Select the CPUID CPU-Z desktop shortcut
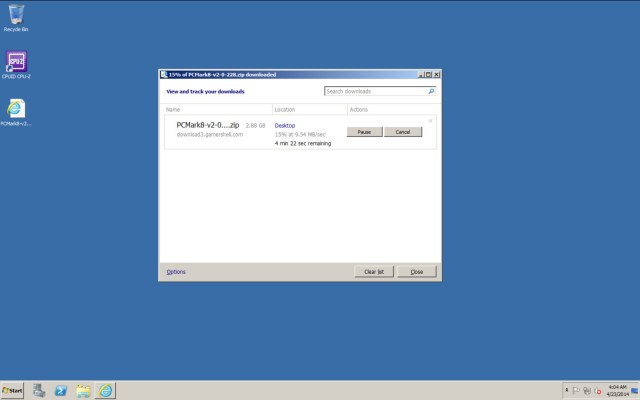The width and height of the screenshot is (640, 400). [x=16, y=64]
